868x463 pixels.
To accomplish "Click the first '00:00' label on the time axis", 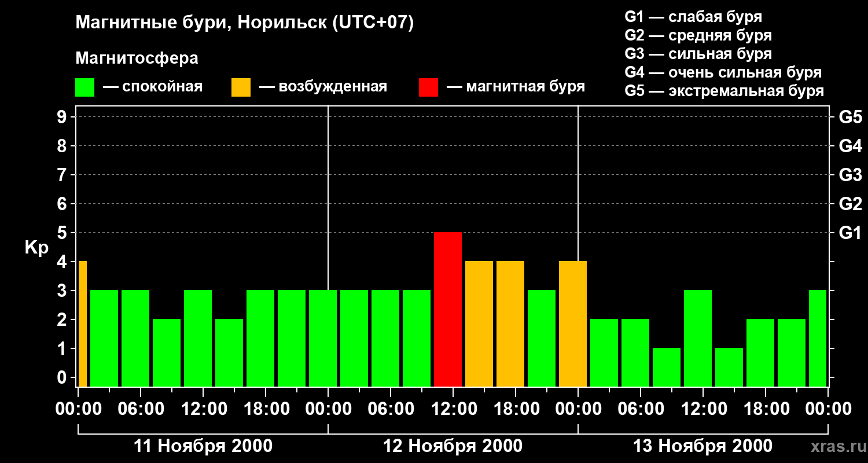I will tap(78, 409).
